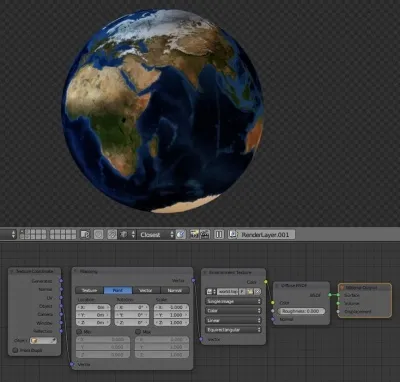Click the Diffuse BSDF Normal input socket

[x=273, y=319]
